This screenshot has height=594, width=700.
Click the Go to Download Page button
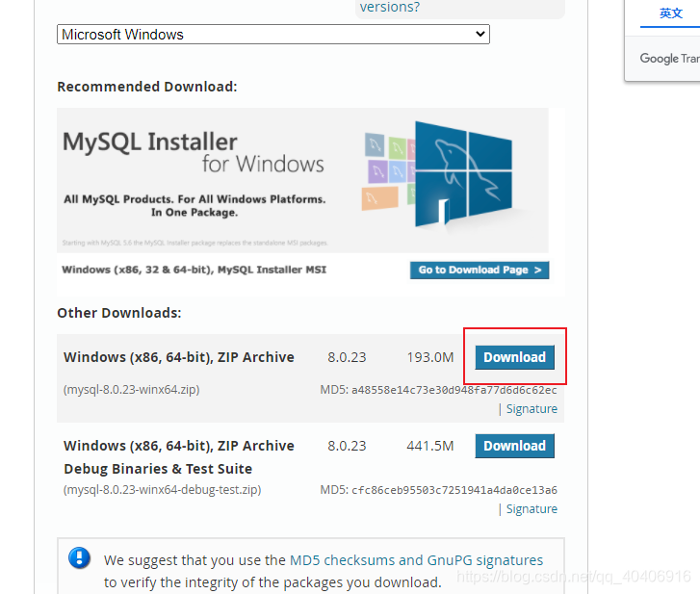pyautogui.click(x=480, y=270)
